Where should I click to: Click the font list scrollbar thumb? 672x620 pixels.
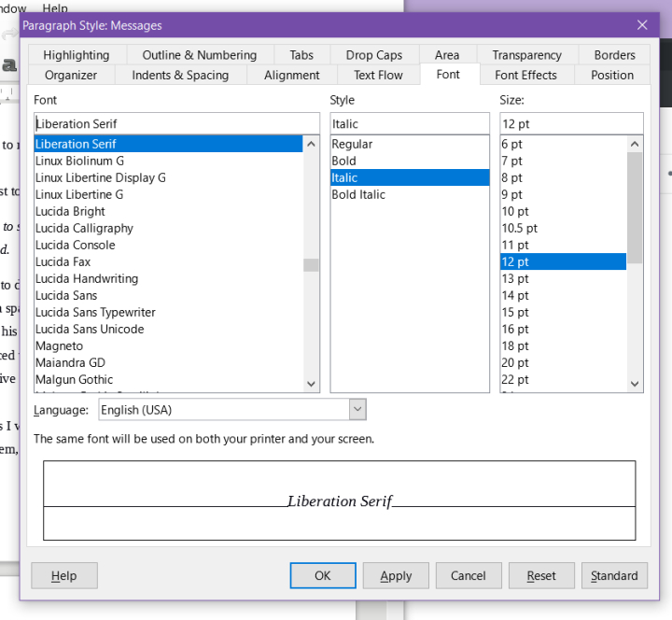311,265
